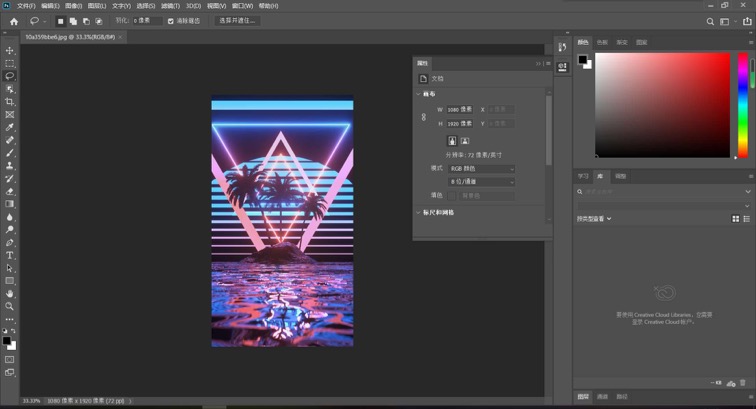The height and width of the screenshot is (409, 756).
Task: Select the History Brush tool
Action: [9, 178]
